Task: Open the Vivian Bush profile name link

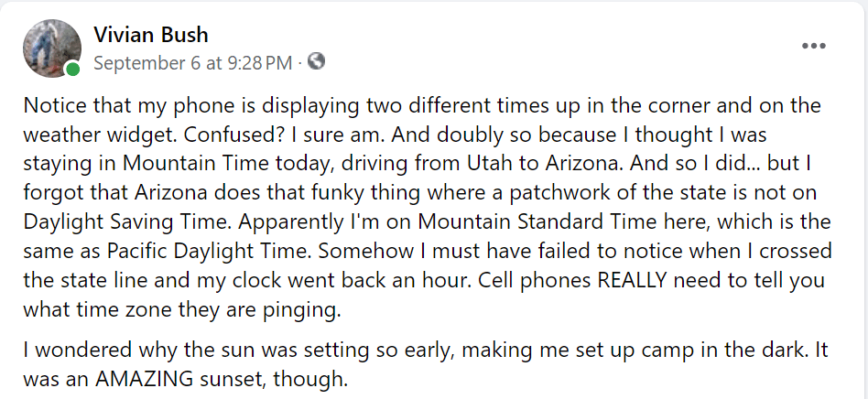Action: [151, 35]
